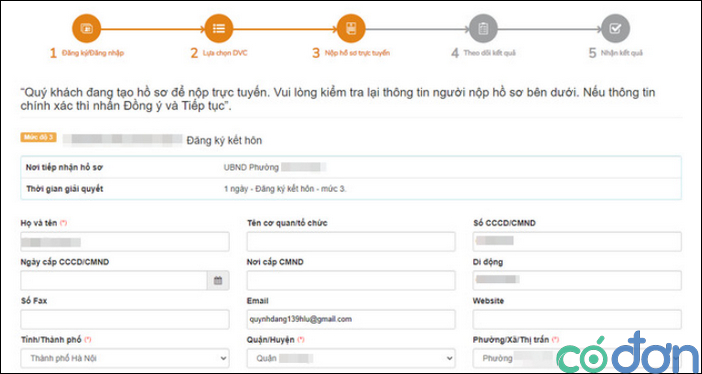Click the step 3 online submission circle icon

pyautogui.click(x=351, y=29)
